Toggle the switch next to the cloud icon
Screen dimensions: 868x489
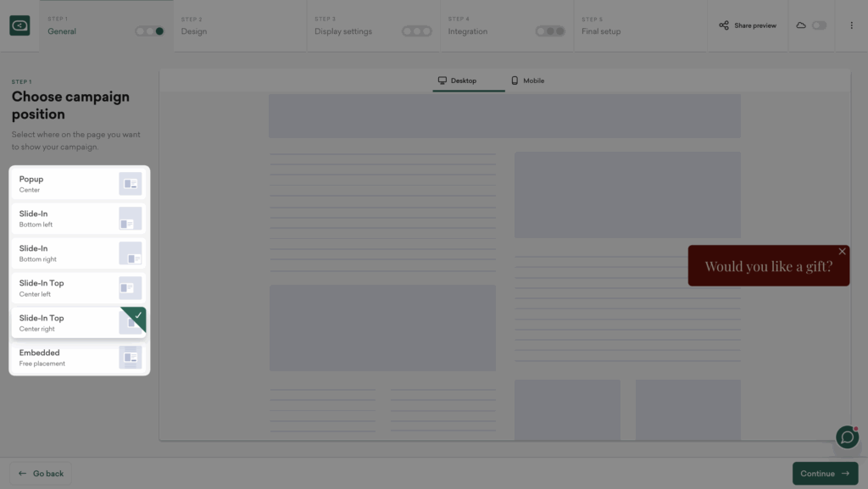tap(819, 25)
